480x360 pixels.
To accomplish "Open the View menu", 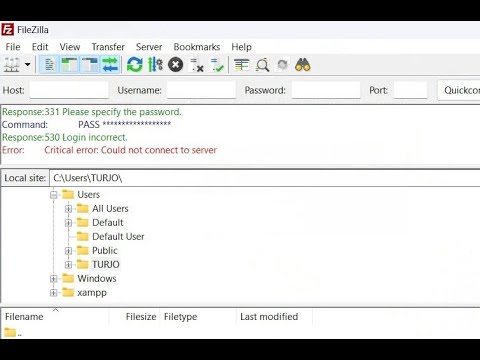I will [x=70, y=47].
